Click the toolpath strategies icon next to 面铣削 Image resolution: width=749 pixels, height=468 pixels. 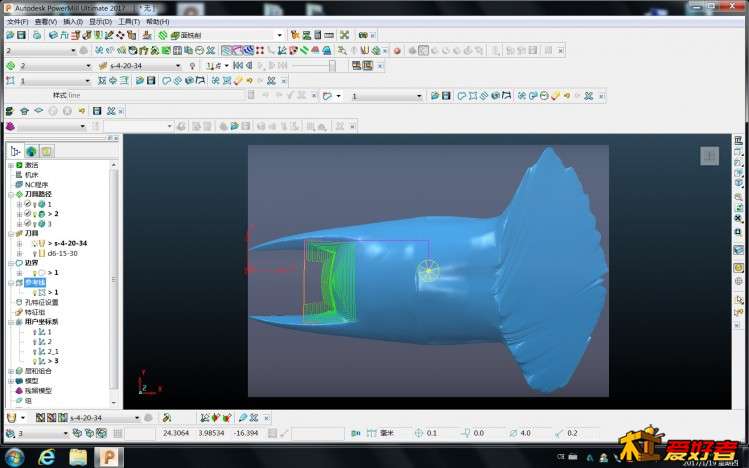(x=163, y=35)
